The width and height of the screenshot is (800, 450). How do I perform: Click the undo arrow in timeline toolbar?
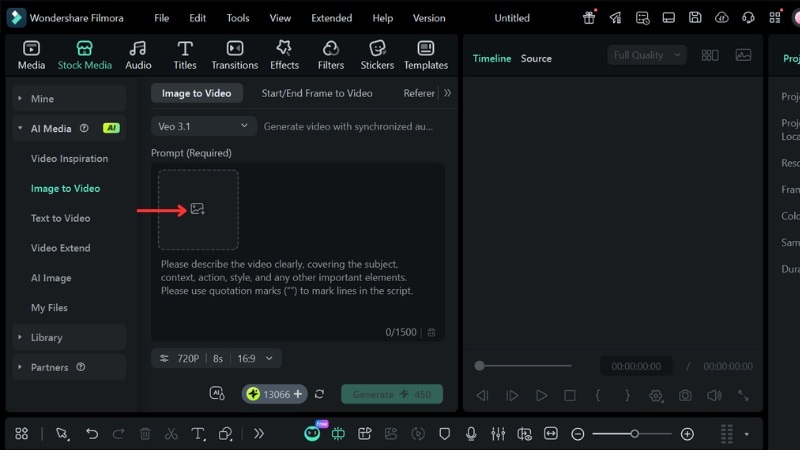(92, 434)
